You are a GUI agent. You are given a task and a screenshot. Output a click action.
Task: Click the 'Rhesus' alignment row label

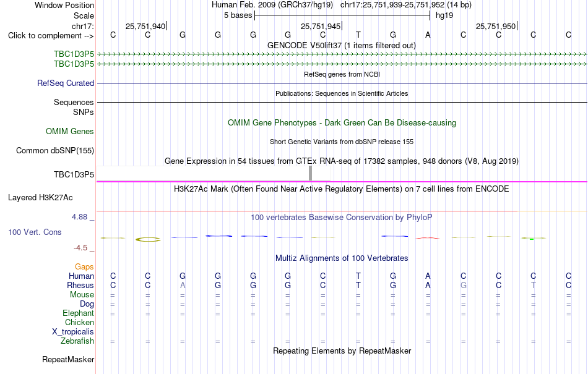coord(80,285)
